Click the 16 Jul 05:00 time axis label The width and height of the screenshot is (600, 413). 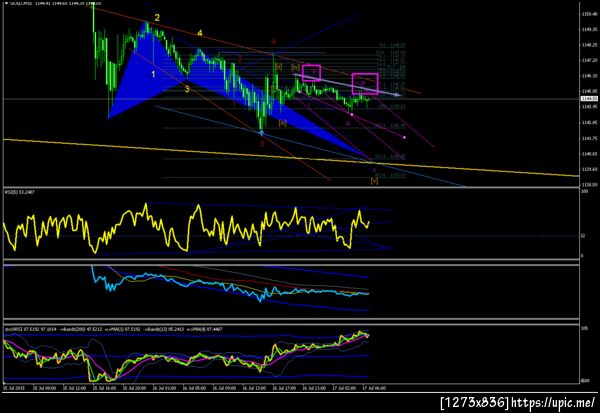(x=194, y=388)
